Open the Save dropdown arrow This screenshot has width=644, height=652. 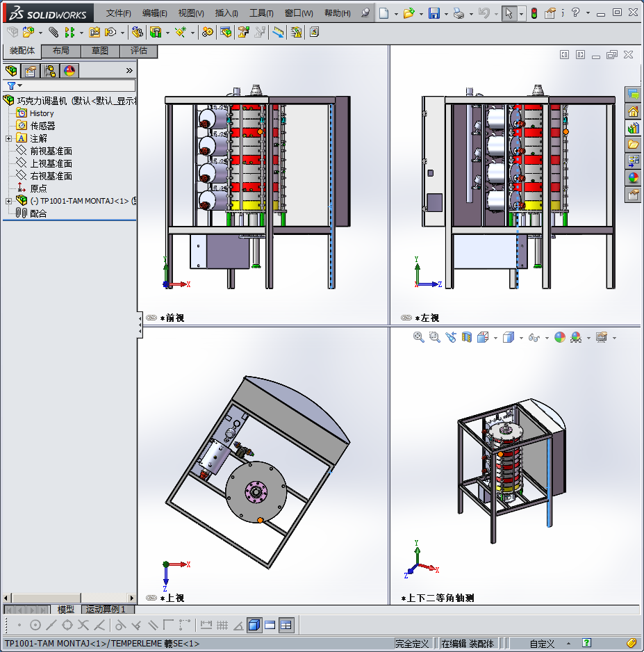[446, 14]
